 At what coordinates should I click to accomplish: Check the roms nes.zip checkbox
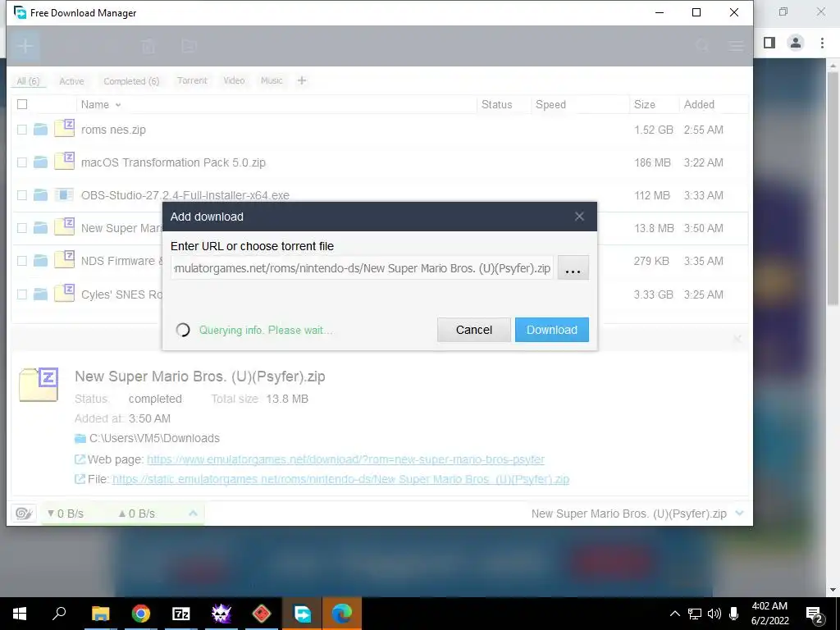(x=22, y=129)
